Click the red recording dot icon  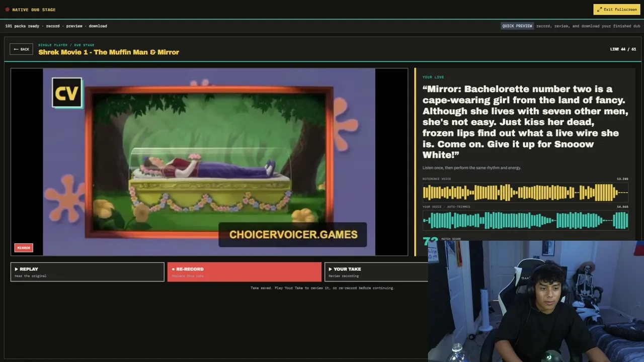point(8,10)
